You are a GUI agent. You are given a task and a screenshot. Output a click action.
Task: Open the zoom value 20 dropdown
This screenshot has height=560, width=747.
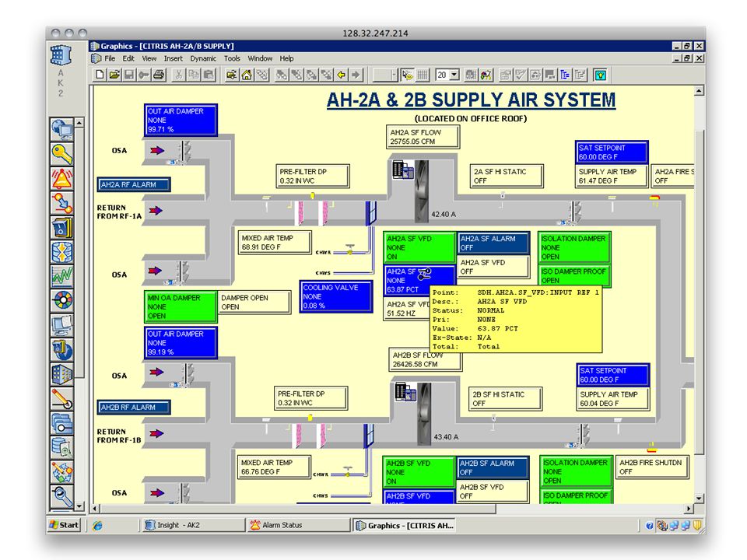click(454, 75)
